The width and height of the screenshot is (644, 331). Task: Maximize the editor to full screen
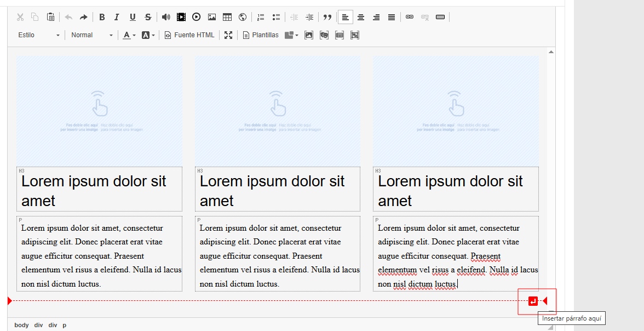point(228,36)
